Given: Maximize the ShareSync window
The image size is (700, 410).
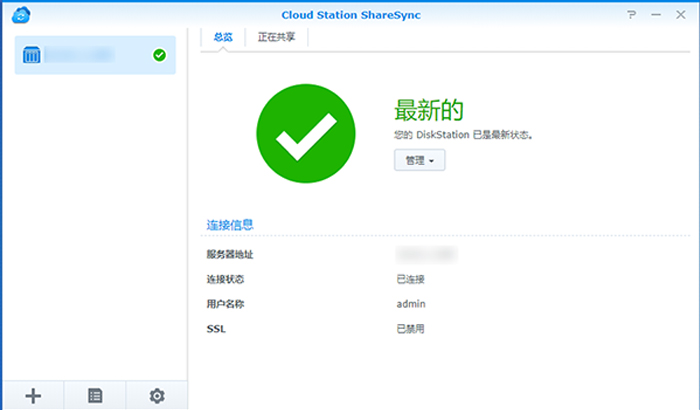Looking at the screenshot, I should pos(678,15).
